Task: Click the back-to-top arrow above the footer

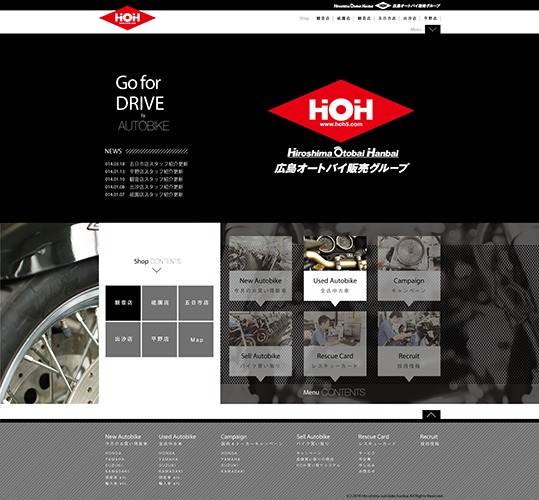Action: [431, 415]
